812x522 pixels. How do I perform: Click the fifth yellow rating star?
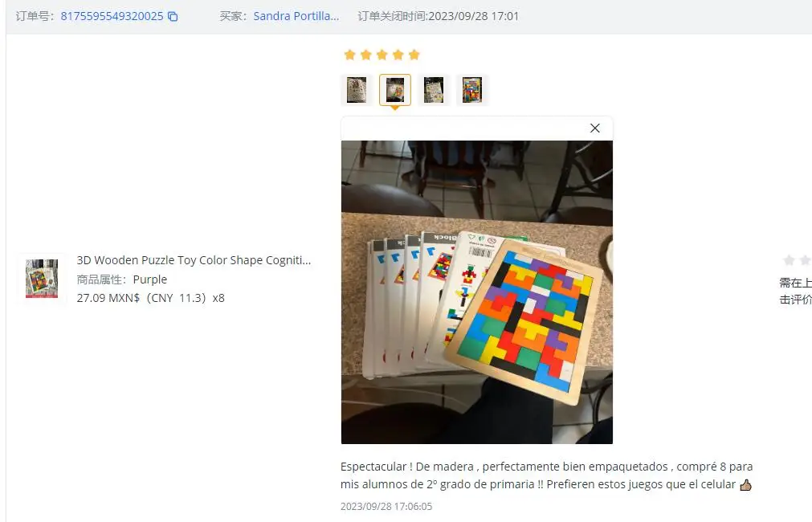(x=414, y=55)
